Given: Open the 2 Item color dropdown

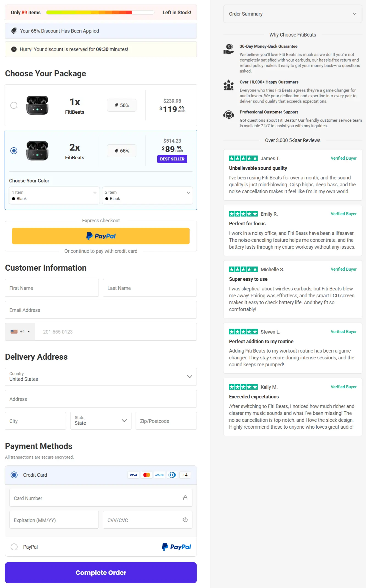Looking at the screenshot, I should [x=147, y=195].
